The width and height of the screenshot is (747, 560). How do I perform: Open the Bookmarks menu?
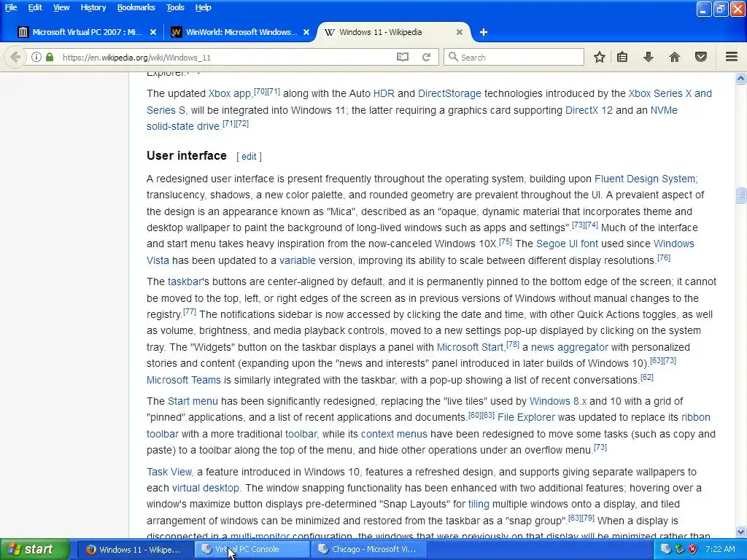point(136,7)
